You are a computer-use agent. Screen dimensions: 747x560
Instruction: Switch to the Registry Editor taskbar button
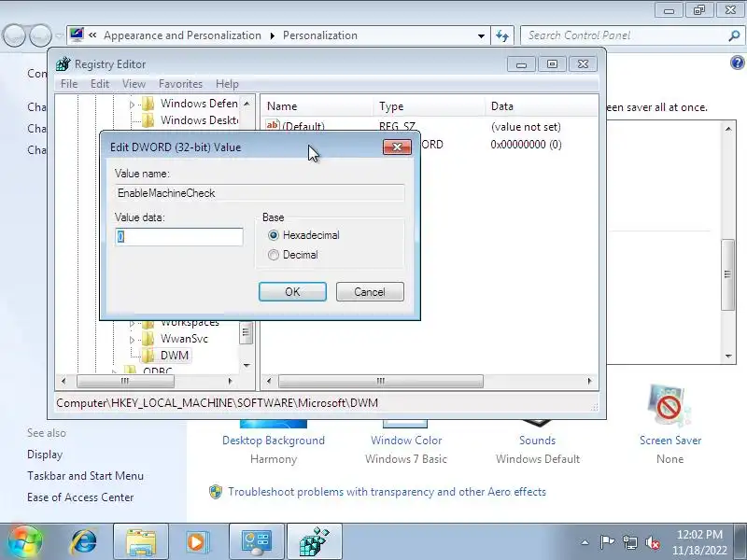[x=315, y=541]
